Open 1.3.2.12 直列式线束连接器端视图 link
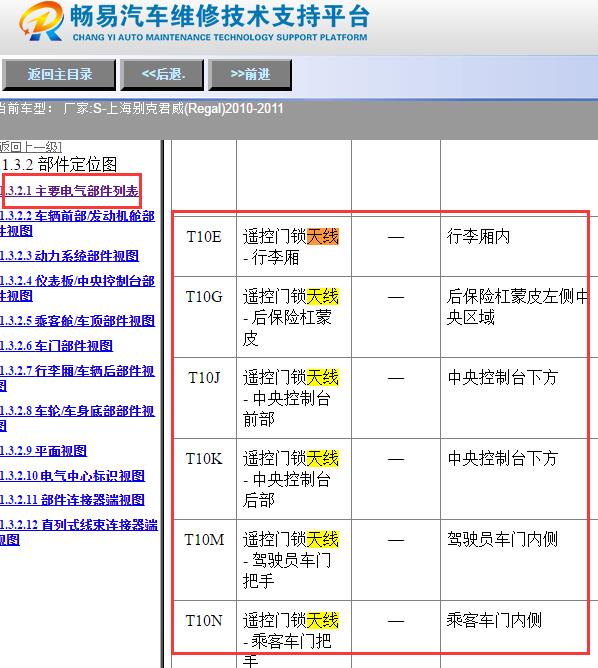 coord(79,532)
